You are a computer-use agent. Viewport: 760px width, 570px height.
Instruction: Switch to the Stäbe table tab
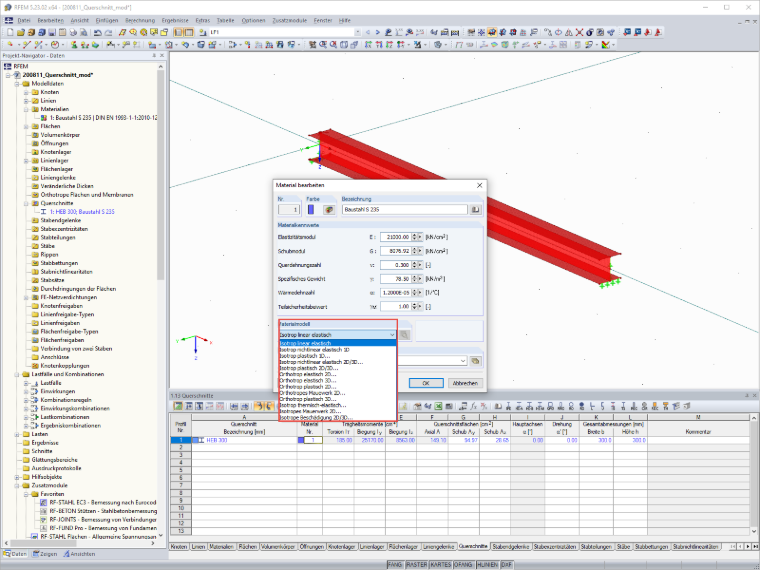(623, 546)
